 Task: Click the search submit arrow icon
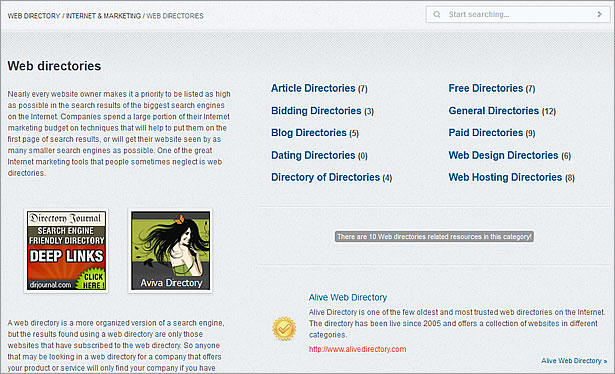tap(599, 15)
